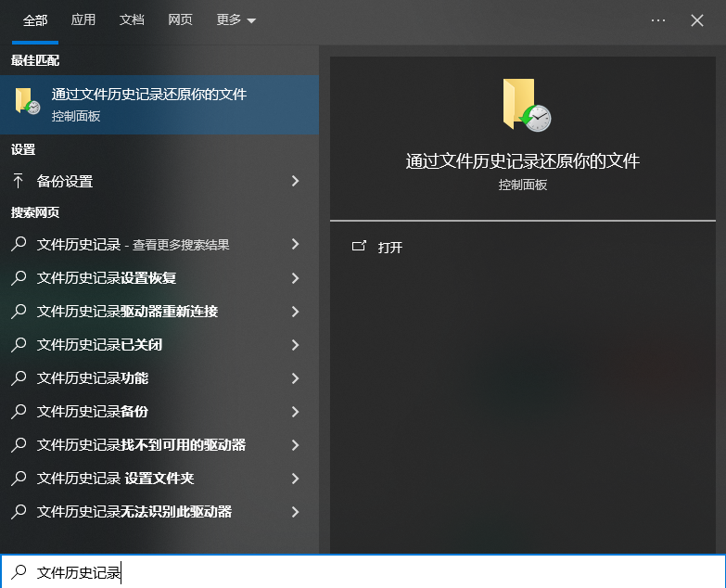
Task: Open the three-dots options menu
Action: pos(658,20)
